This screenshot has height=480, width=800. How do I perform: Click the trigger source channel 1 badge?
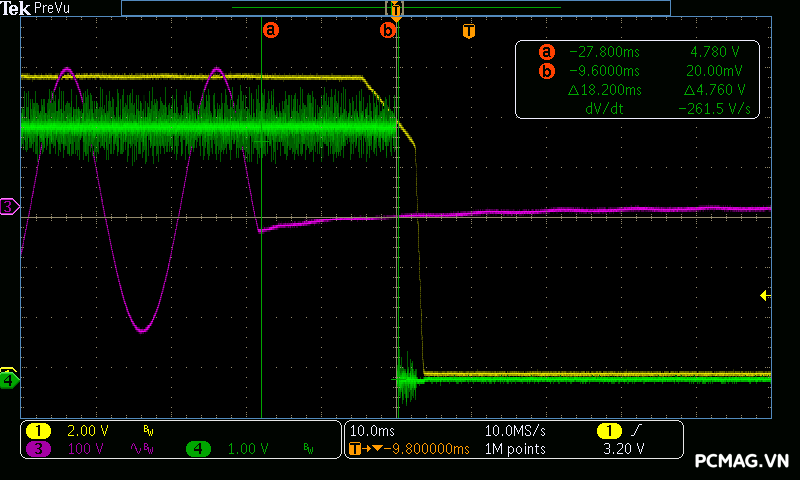pos(609,431)
